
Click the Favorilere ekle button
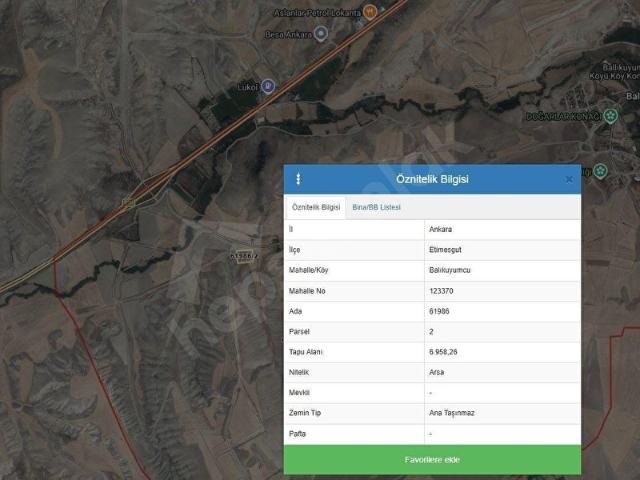pyautogui.click(x=432, y=460)
